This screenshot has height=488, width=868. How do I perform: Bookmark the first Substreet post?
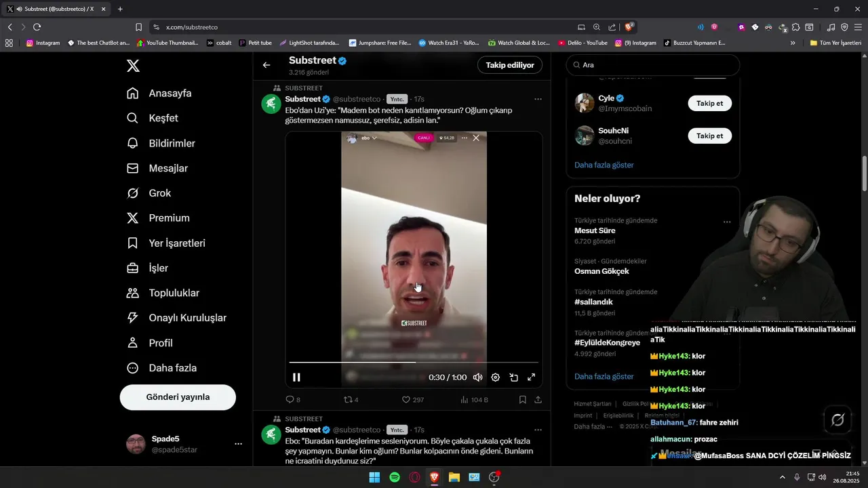click(x=522, y=400)
